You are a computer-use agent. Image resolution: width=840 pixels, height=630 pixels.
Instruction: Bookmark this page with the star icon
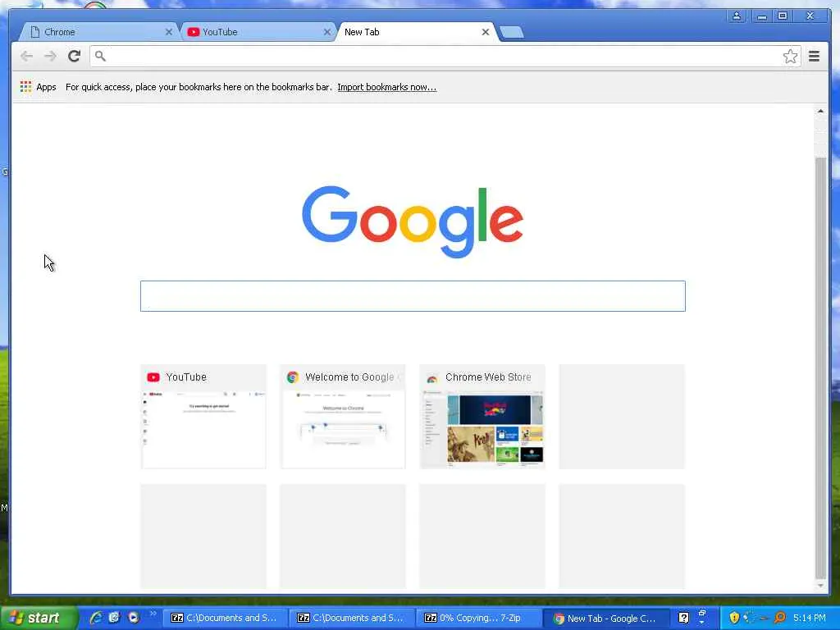click(x=790, y=57)
